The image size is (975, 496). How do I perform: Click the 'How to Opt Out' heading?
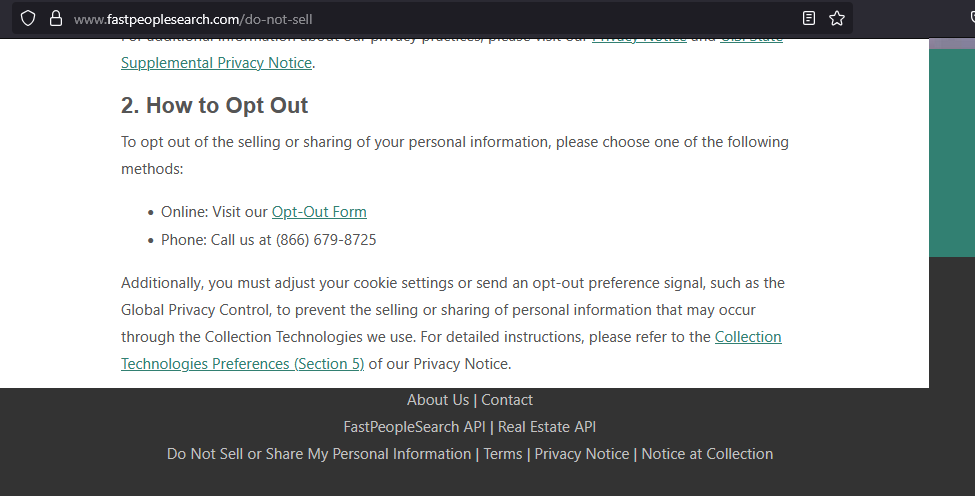(x=215, y=105)
